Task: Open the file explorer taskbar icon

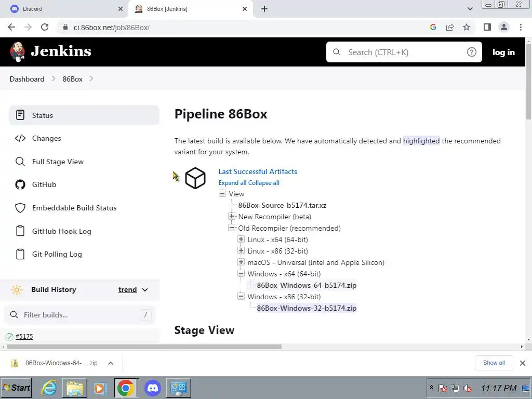Action: click(x=75, y=388)
